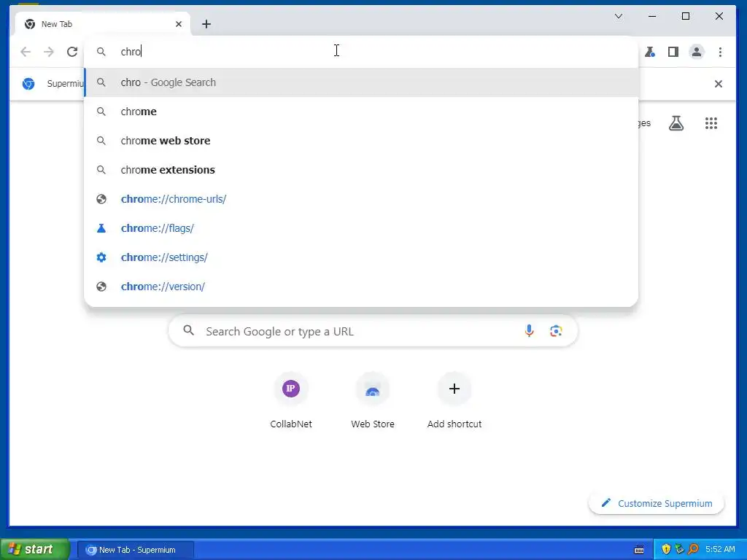Click the browser back arrow
The image size is (747, 560).
click(x=26, y=52)
